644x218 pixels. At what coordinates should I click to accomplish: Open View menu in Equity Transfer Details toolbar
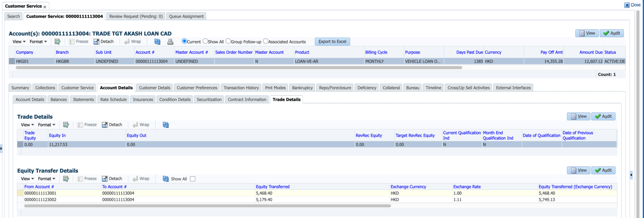click(27, 179)
